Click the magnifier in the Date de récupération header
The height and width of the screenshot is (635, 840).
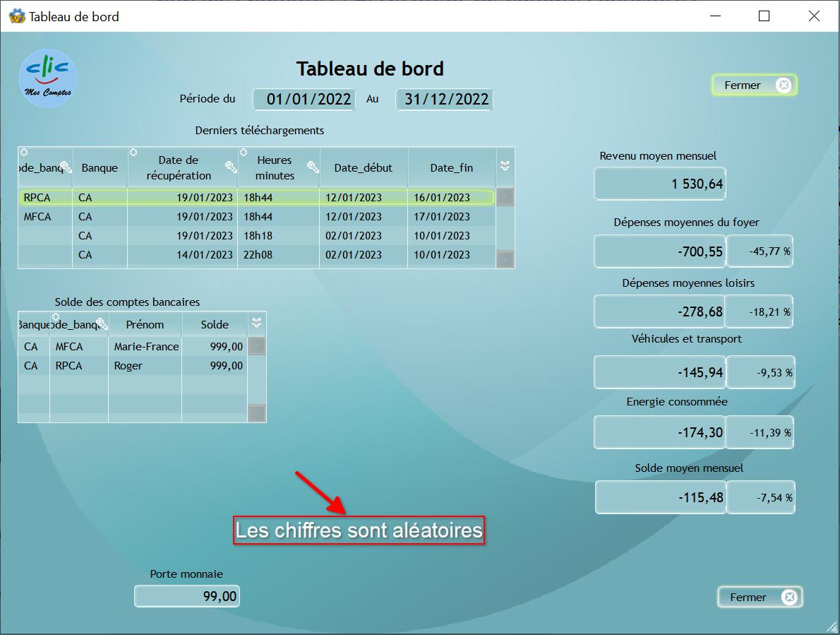[x=231, y=167]
